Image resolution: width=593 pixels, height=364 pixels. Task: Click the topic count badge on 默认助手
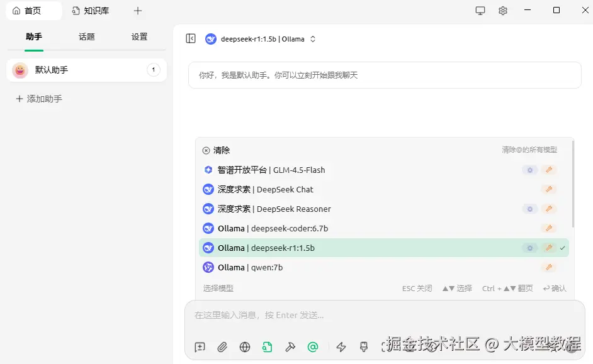[x=153, y=70]
